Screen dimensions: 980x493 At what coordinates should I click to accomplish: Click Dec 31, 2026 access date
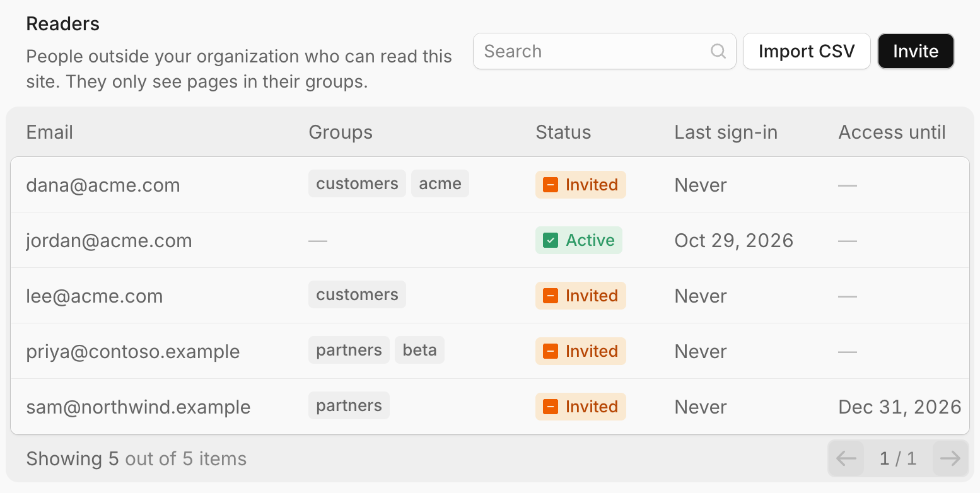point(899,407)
